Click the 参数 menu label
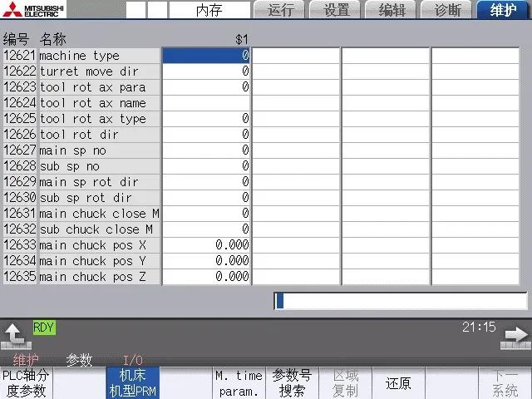 80,360
